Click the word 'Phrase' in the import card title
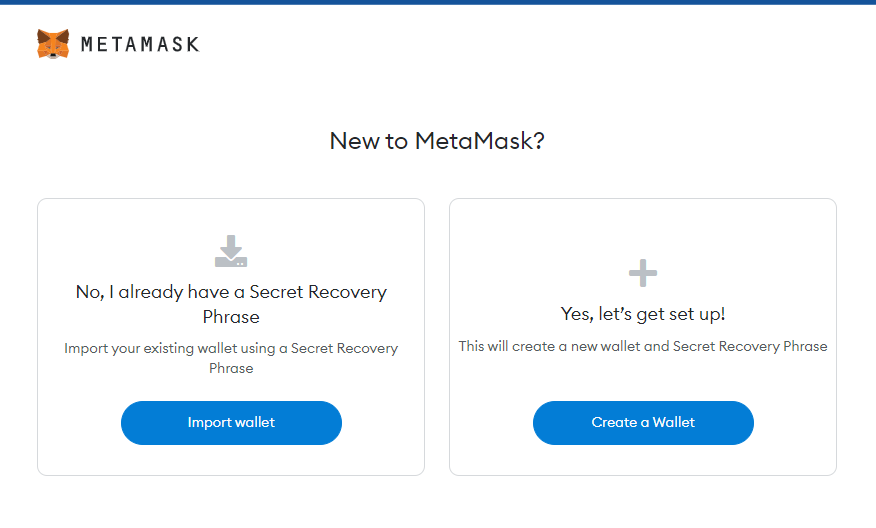 click(x=231, y=317)
